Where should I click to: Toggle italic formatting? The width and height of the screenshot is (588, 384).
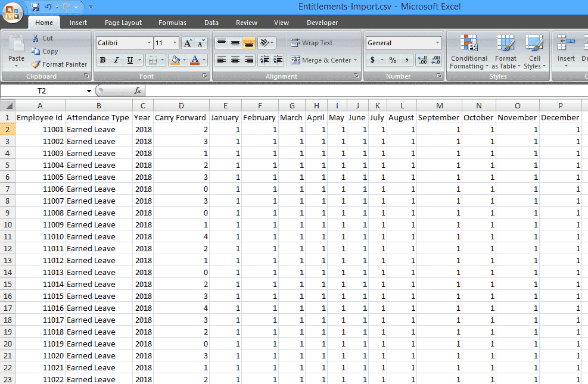[x=116, y=60]
